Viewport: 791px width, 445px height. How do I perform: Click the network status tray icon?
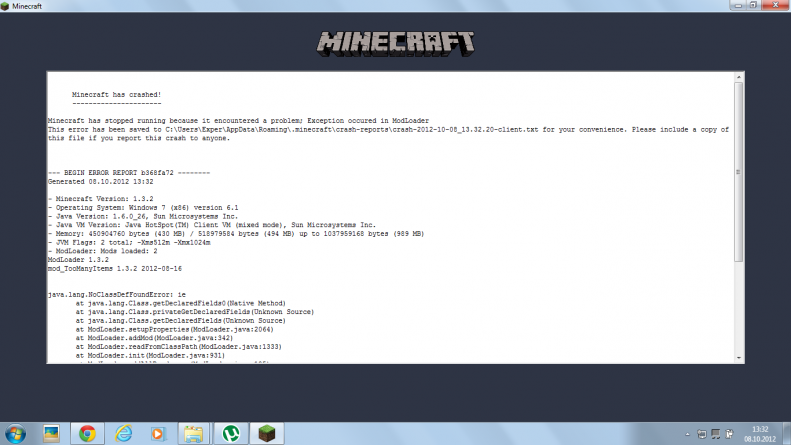coord(715,434)
